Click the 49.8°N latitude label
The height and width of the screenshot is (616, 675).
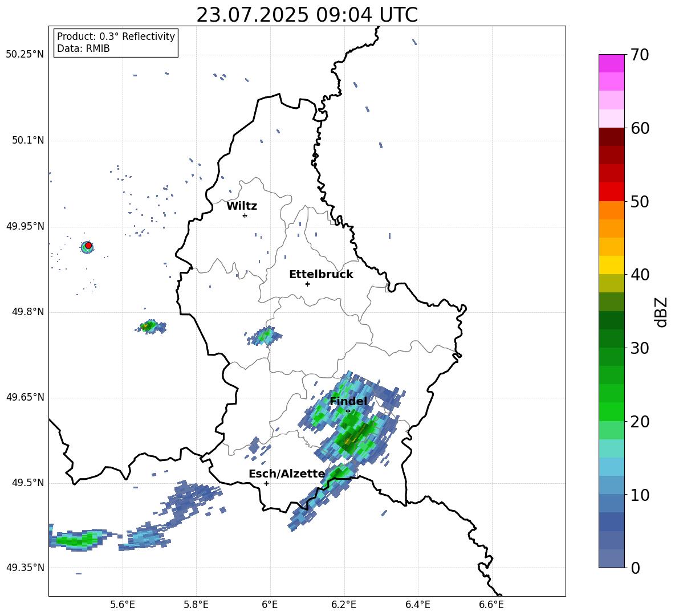click(x=28, y=312)
